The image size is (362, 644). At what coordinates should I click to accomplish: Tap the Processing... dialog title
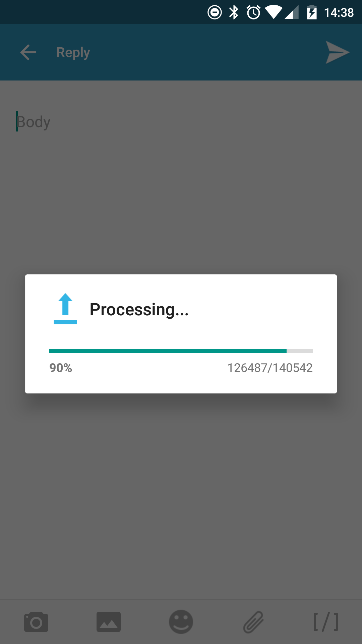139,310
